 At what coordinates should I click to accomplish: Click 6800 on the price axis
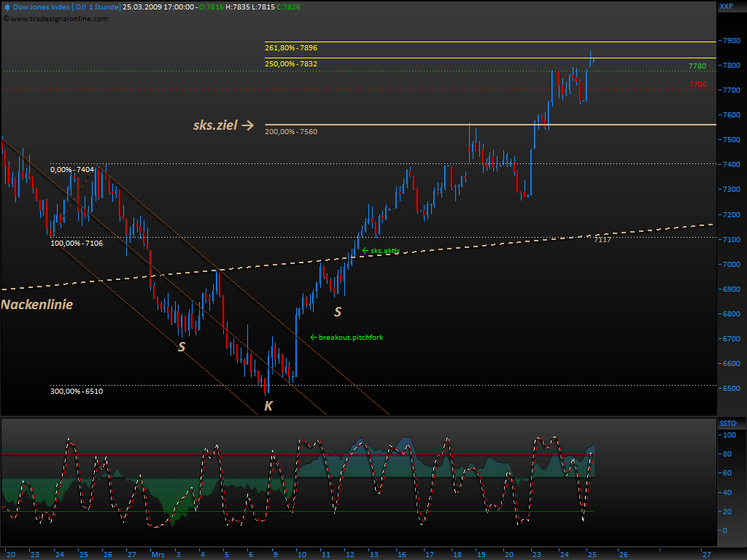731,314
